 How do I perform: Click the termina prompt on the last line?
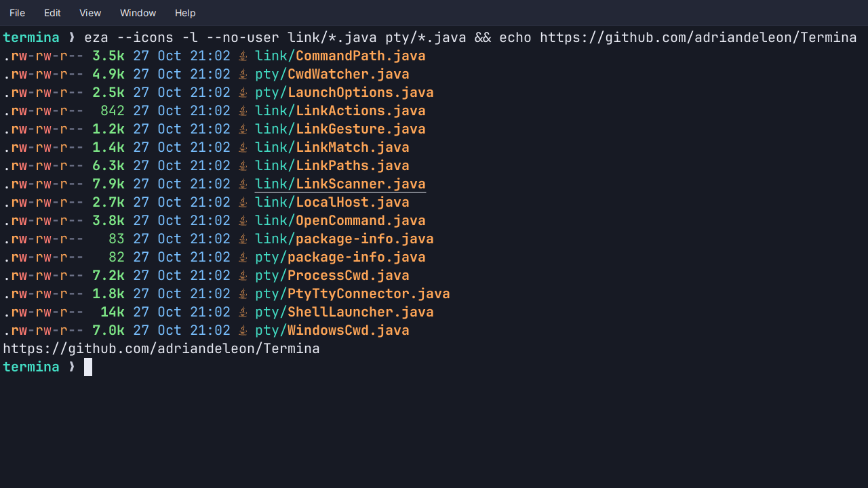[x=31, y=367]
